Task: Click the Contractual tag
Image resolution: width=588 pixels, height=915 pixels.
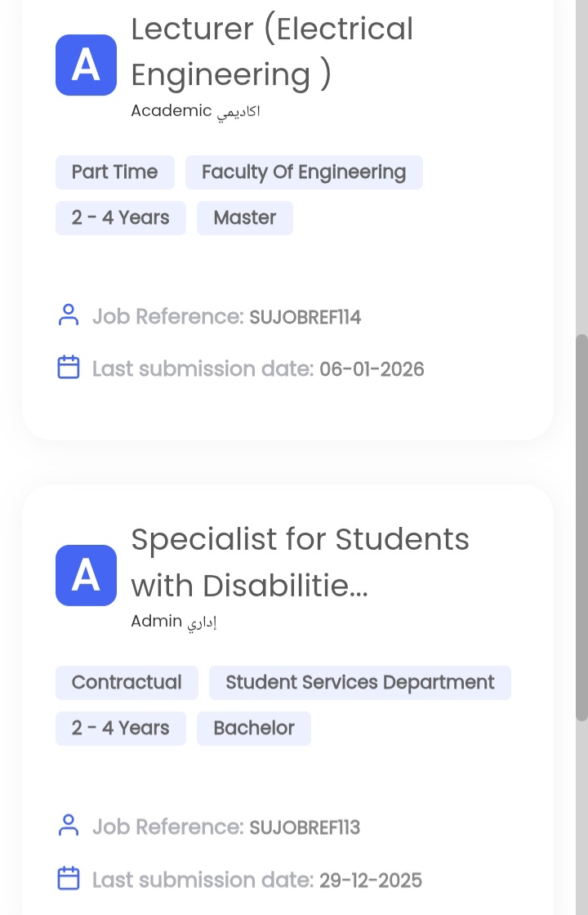Action: 127,683
